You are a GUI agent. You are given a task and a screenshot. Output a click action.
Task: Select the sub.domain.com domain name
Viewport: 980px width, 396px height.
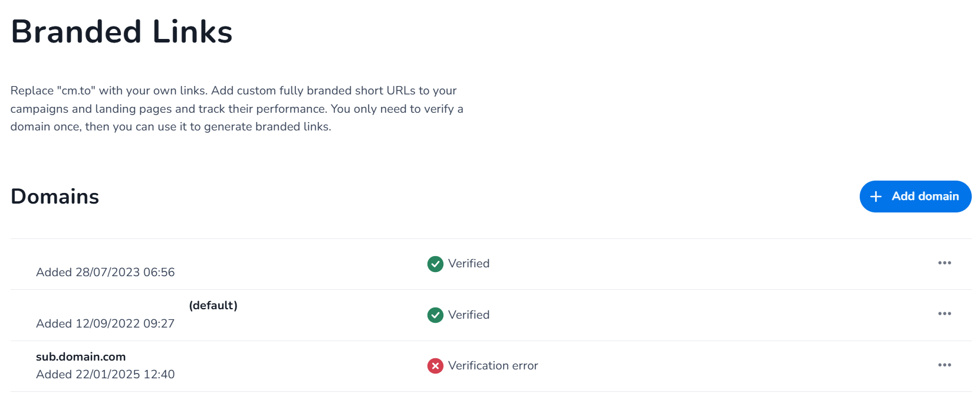(81, 357)
